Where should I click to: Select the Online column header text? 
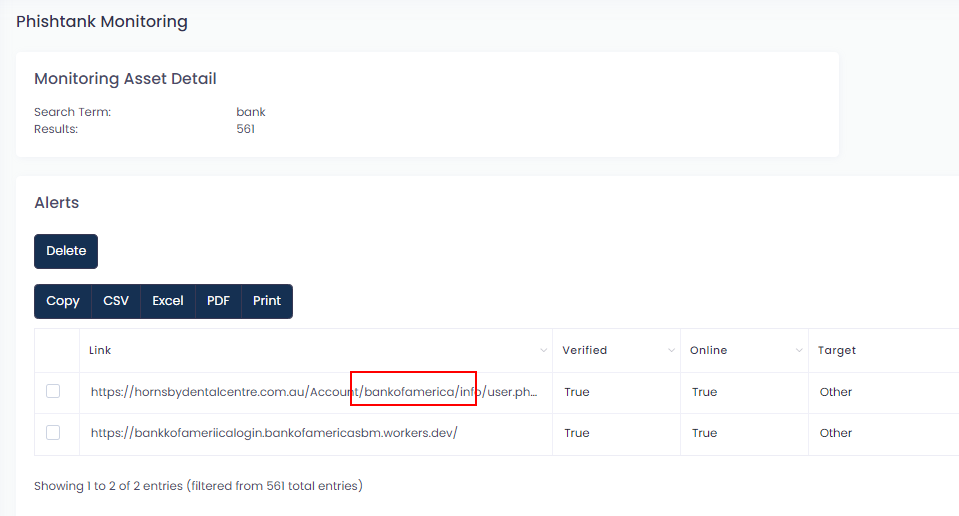click(x=709, y=350)
